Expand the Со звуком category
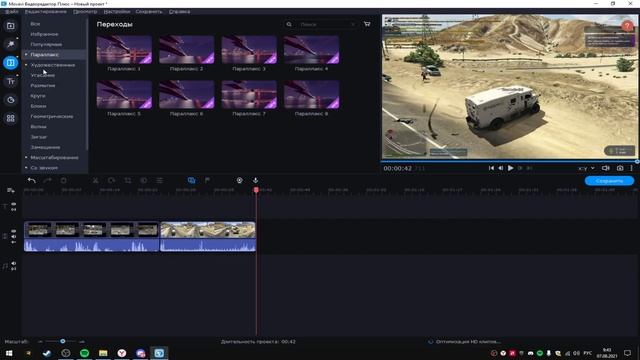This screenshot has height=360, width=640. coord(26,168)
